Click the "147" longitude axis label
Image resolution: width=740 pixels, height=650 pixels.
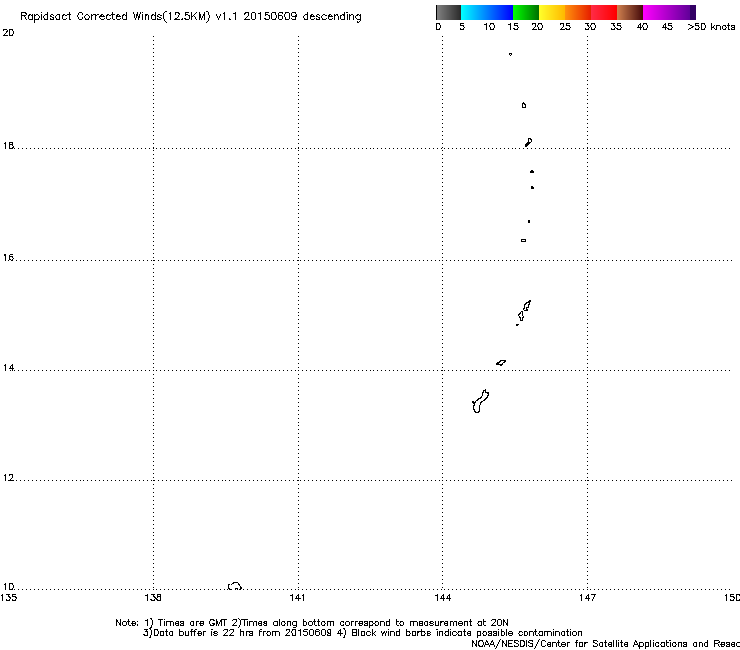[x=587, y=598]
